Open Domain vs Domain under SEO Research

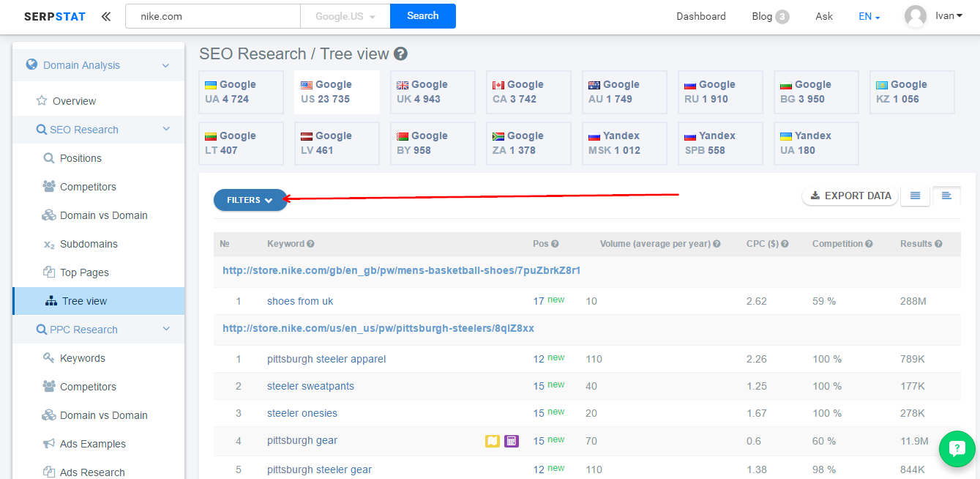tap(104, 215)
